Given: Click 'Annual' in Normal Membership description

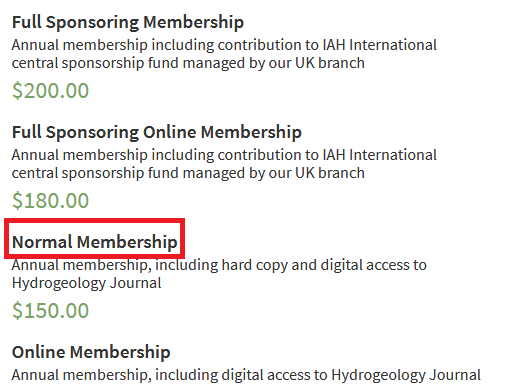Looking at the screenshot, I should click(35, 265).
